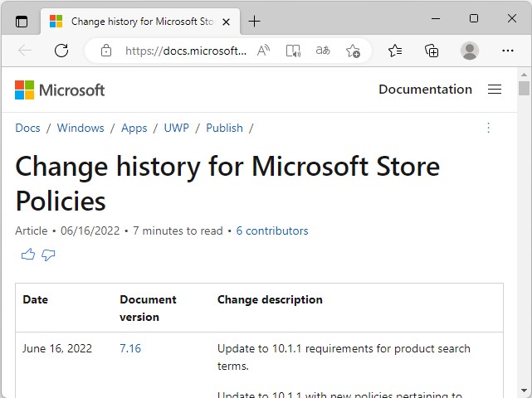
Task: Give the article a thumbs up
Action: coord(28,255)
